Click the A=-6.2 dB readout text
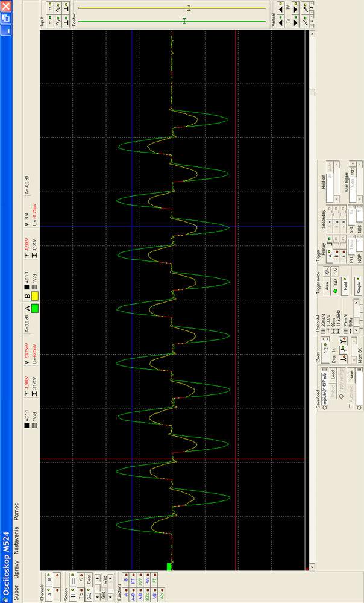Screen dimensions: 364x603 [27, 185]
